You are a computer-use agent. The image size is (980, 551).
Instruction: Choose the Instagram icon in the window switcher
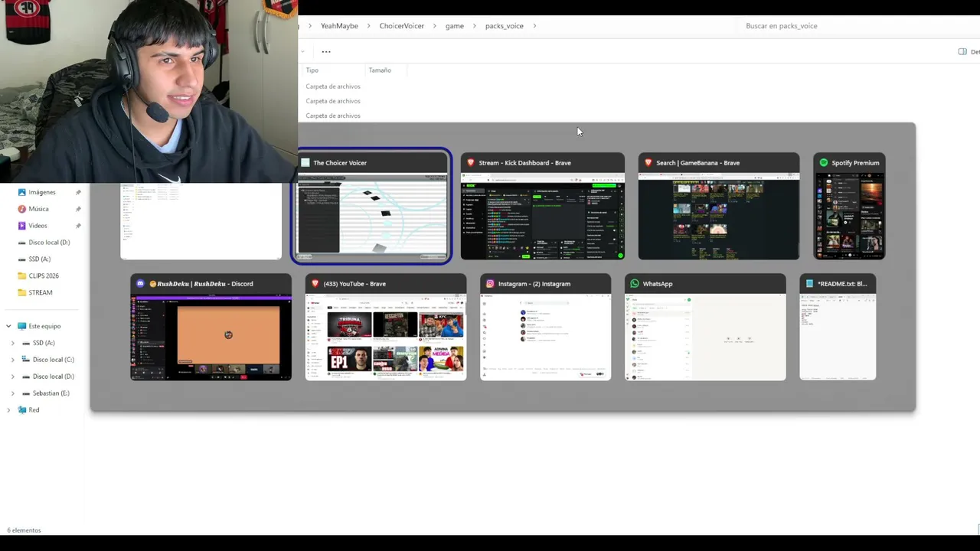(490, 284)
